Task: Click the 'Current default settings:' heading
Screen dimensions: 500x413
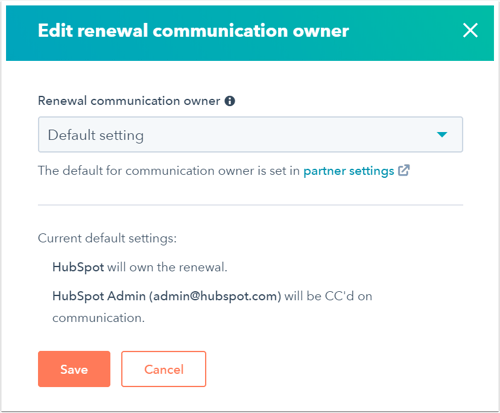Action: coord(107,238)
